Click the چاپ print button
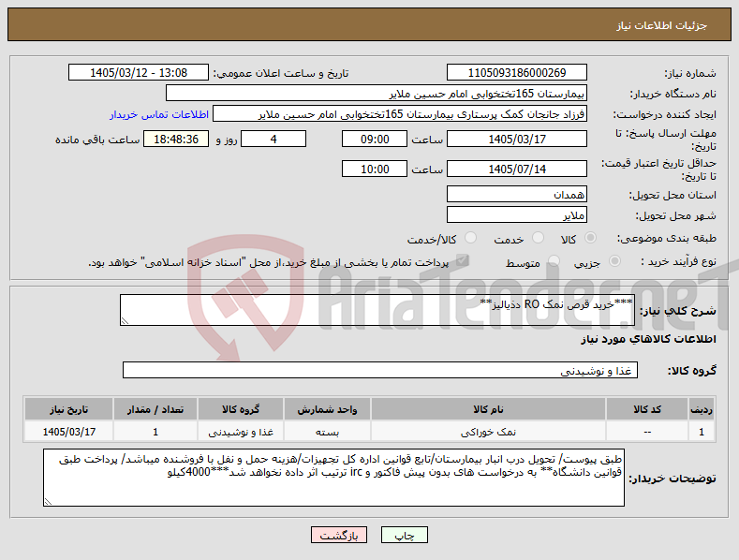This screenshot has width=739, height=560. 405,535
